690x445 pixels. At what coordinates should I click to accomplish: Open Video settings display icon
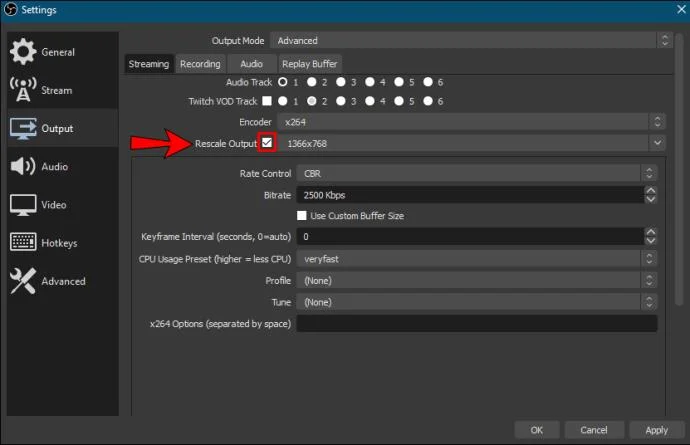pyautogui.click(x=23, y=205)
